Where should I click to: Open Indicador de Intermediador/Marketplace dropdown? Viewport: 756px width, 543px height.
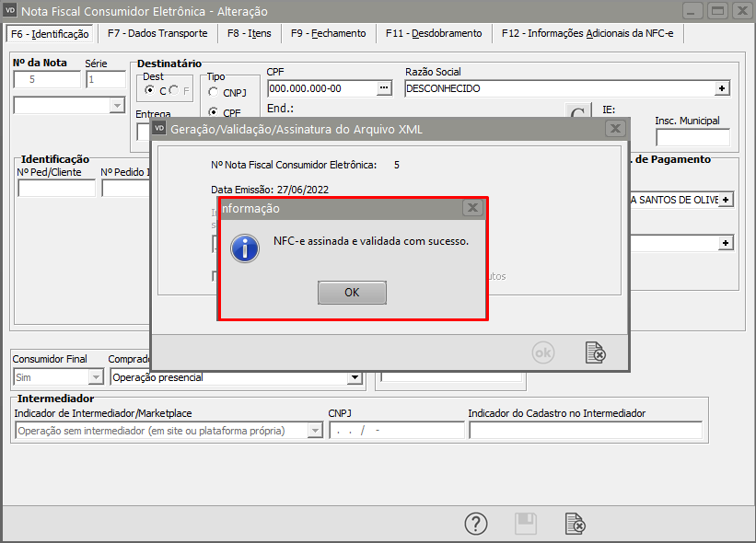[315, 430]
